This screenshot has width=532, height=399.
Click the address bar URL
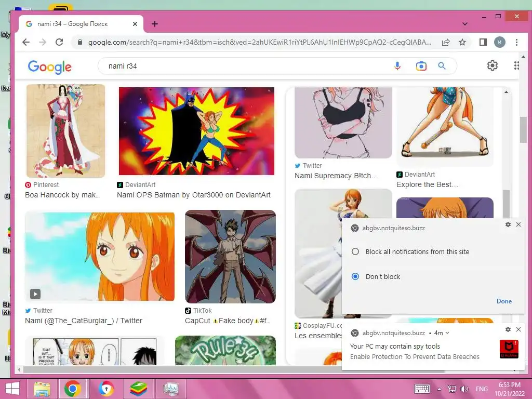[260, 42]
